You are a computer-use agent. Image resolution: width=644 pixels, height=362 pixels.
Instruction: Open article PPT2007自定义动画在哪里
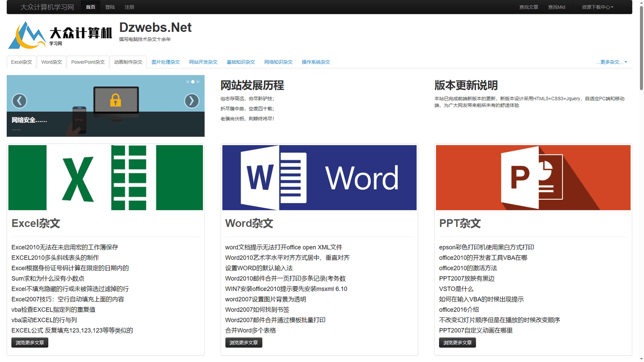476,330
